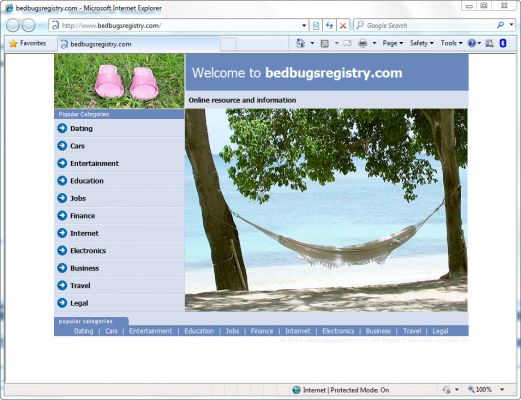Click the address bar URL field
The width and height of the screenshot is (521, 400).
(178, 25)
